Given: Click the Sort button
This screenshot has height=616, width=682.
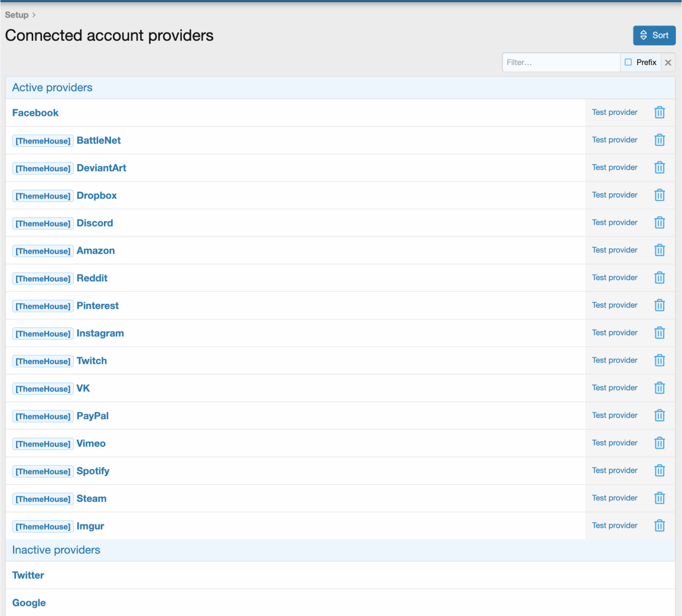Looking at the screenshot, I should 654,35.
